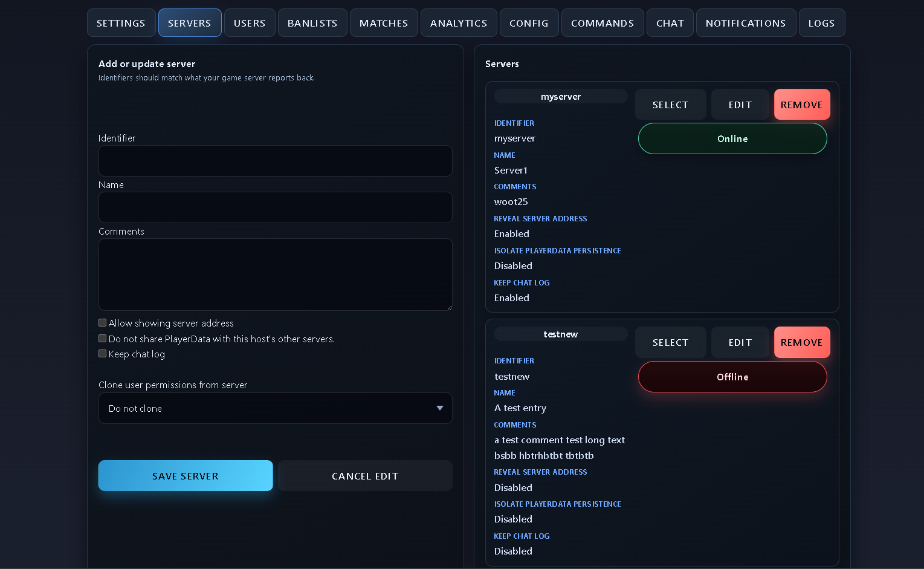
Task: Remove the myserver server
Action: (802, 104)
